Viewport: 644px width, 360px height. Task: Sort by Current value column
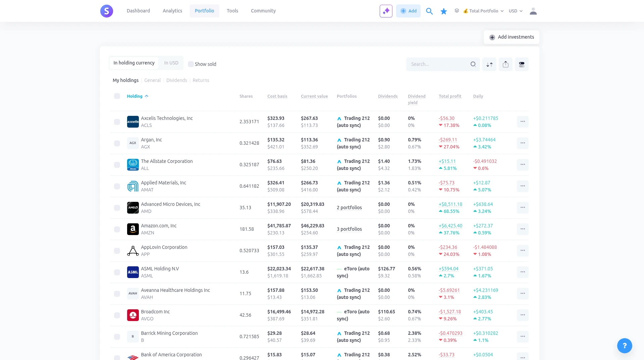click(x=314, y=96)
